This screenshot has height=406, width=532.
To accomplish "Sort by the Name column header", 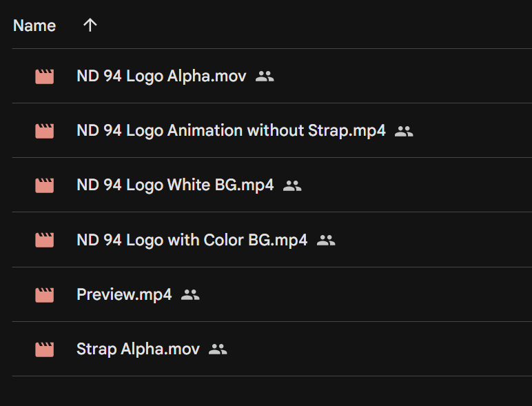I will click(x=34, y=26).
